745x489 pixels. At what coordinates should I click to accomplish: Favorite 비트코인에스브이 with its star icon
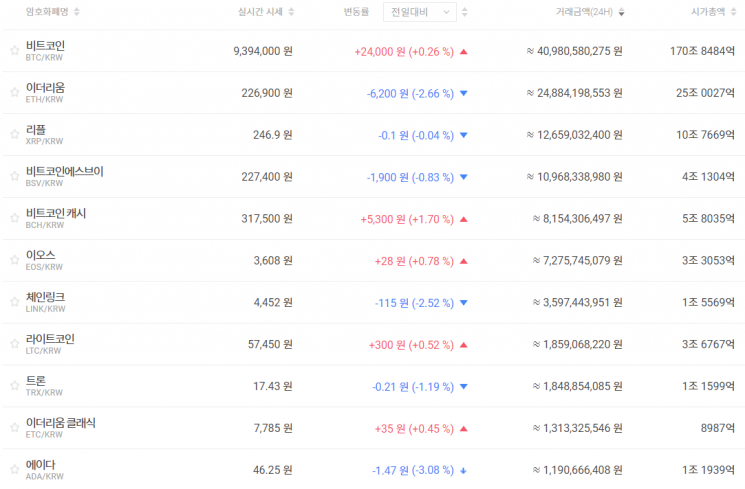pyautogui.click(x=15, y=176)
